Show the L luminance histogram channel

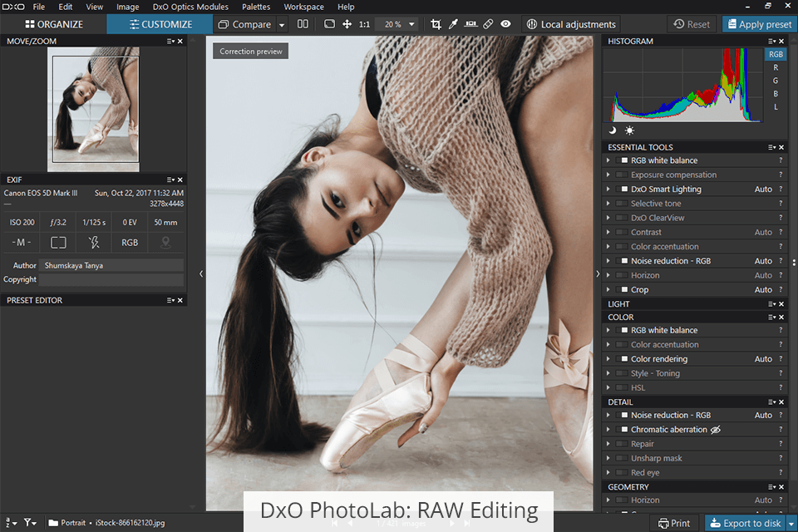click(776, 107)
